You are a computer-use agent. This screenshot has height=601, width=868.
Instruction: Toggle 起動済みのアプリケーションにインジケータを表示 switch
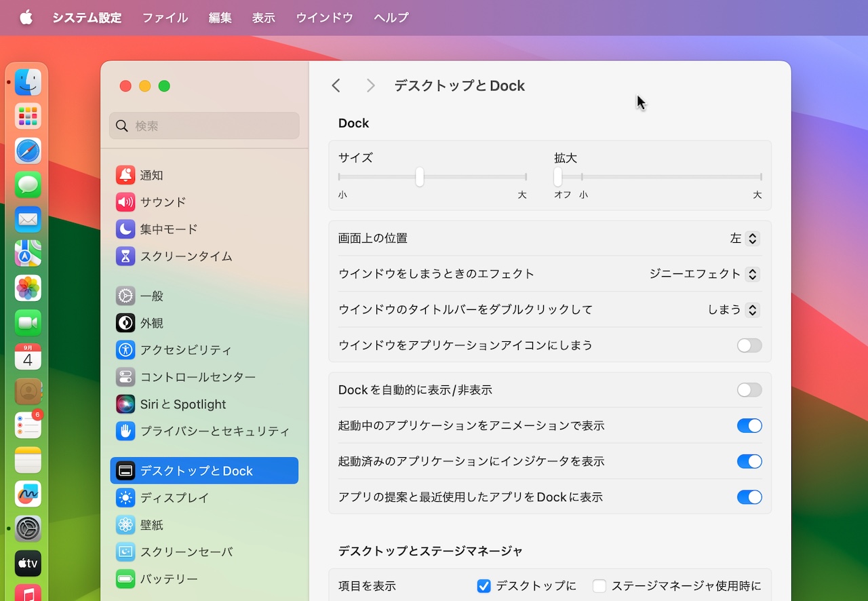pos(749,461)
